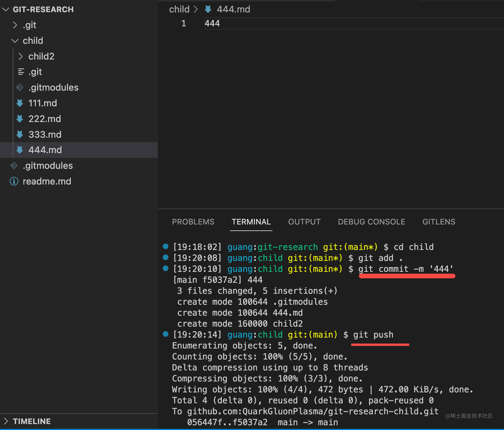This screenshot has width=504, height=430.
Task: Click the submodule .git list icon under child
Action: pyautogui.click(x=21, y=71)
